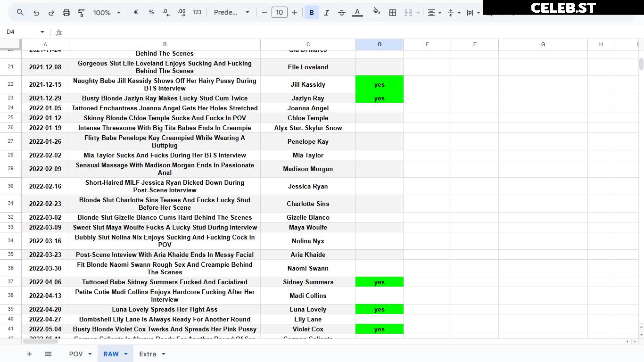Viewport: 644px width, 362px height.
Task: Click the undo arrow icon
Action: click(x=36, y=13)
